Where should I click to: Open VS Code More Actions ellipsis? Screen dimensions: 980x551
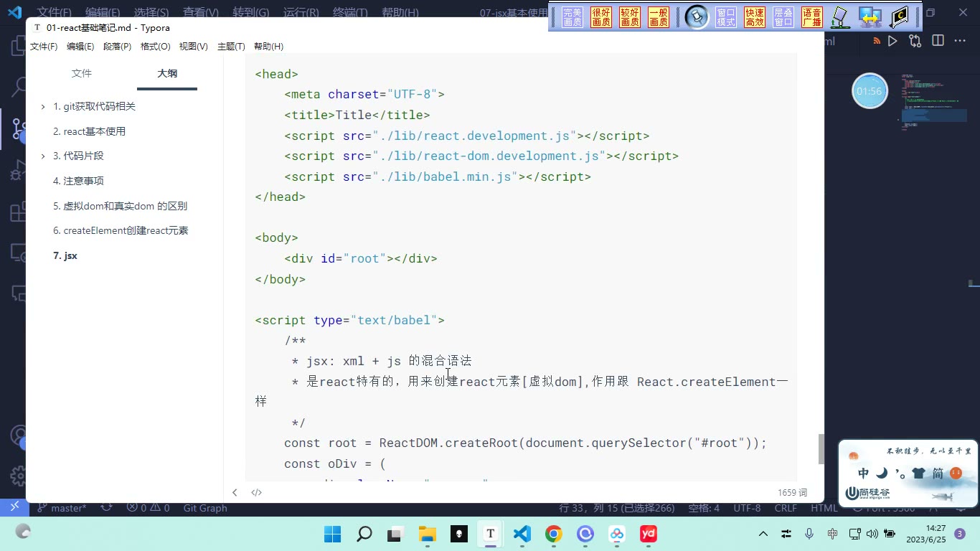960,41
